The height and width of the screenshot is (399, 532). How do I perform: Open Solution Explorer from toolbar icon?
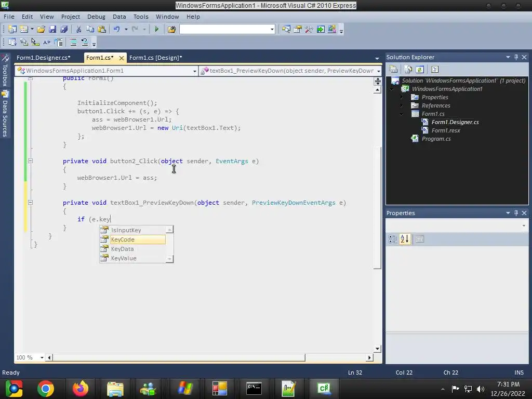(286, 30)
